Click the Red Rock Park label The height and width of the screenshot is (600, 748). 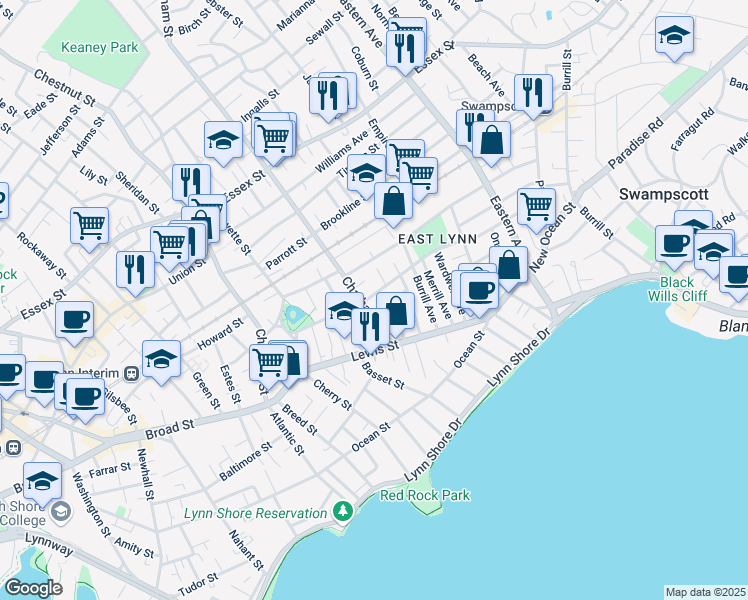point(425,496)
